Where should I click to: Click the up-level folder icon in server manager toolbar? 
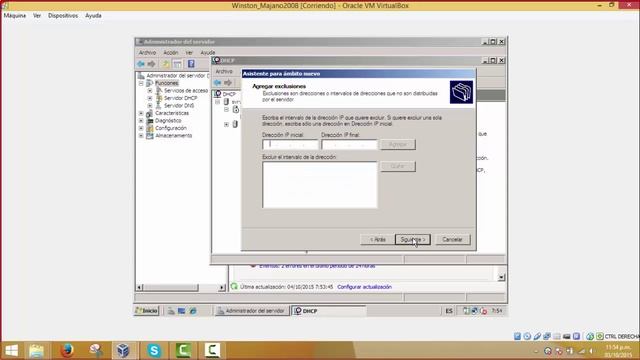[x=166, y=64]
